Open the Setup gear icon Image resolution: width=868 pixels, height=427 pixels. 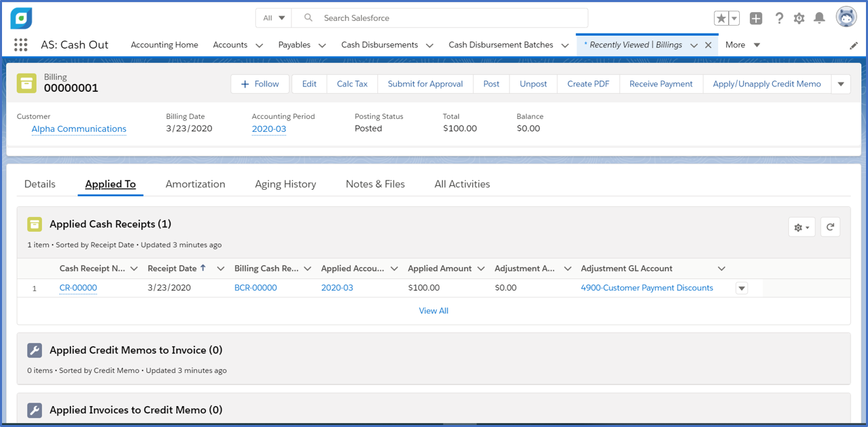click(799, 18)
